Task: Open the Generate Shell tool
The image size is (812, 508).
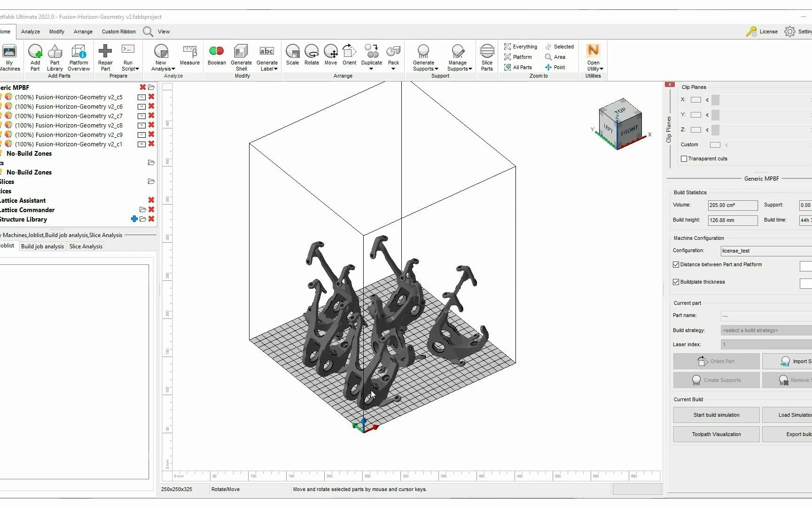Action: click(241, 57)
